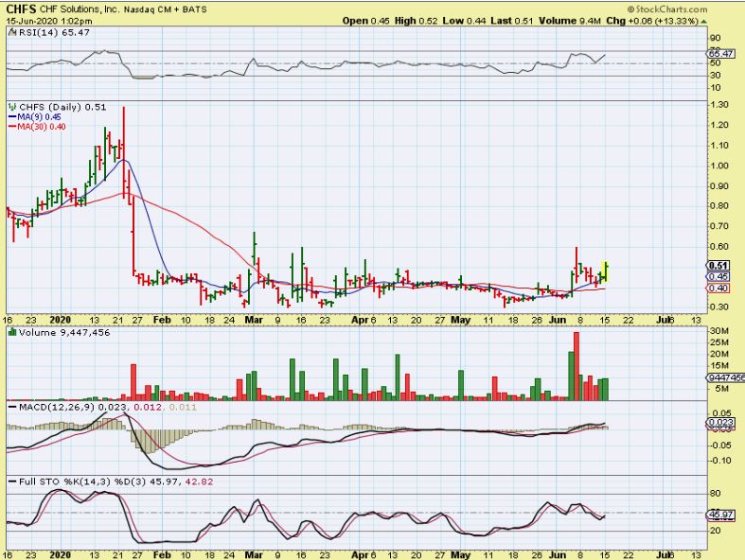
Task: Click the 1.30 price axis label
Action: [x=718, y=104]
